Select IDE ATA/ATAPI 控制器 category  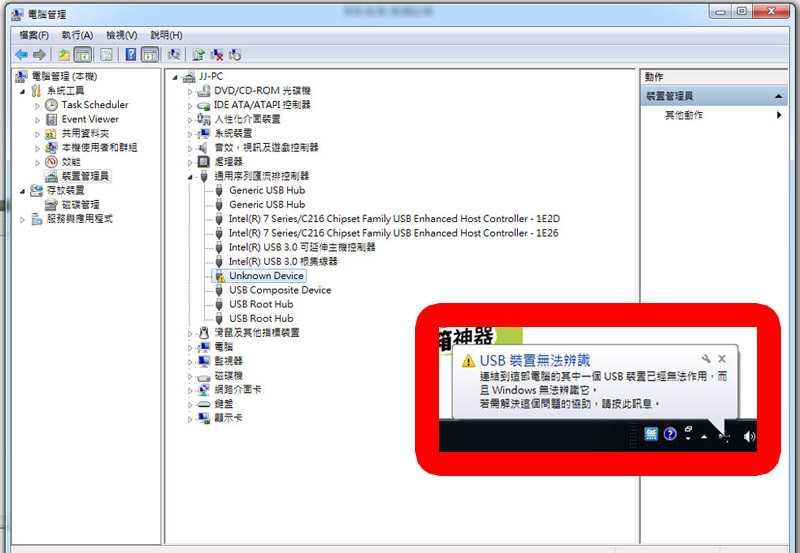pyautogui.click(x=262, y=105)
